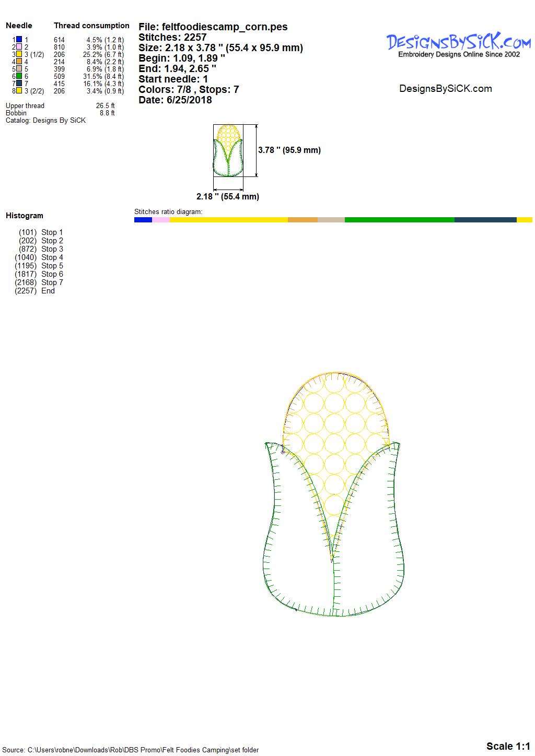The width and height of the screenshot is (535, 756).
Task: Click the End entry in the histogram
Action: pos(48,291)
